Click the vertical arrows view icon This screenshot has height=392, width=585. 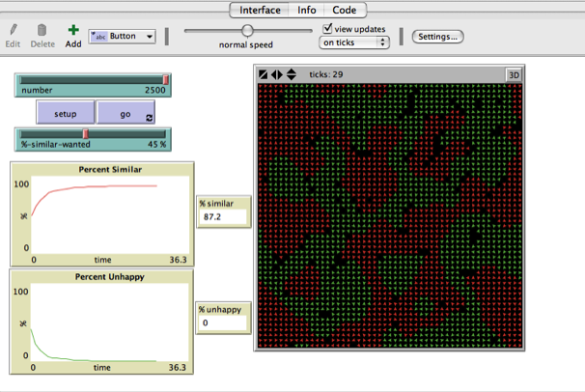(x=291, y=74)
